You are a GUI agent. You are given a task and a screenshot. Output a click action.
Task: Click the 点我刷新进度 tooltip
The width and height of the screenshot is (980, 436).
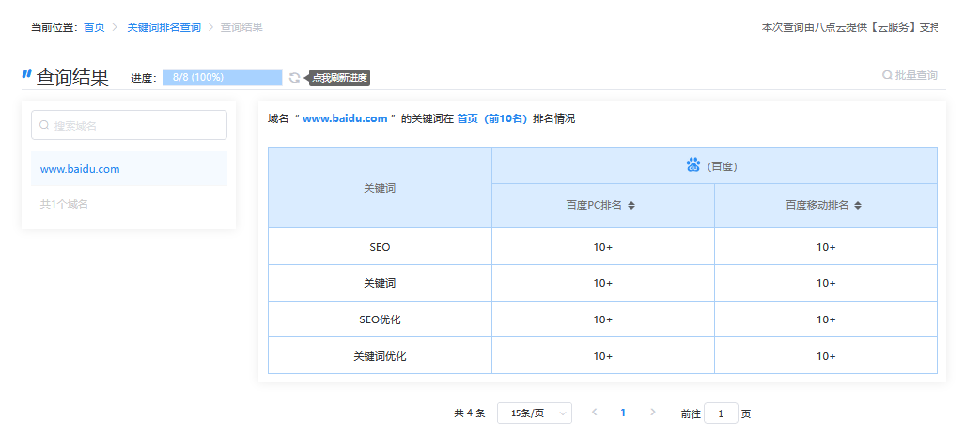(x=341, y=78)
